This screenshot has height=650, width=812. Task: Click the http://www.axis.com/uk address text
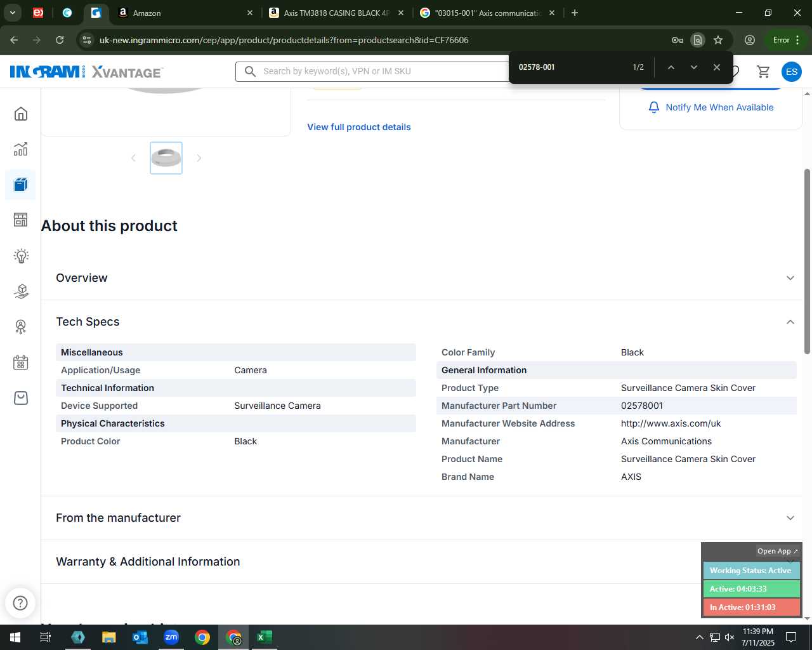[671, 423]
